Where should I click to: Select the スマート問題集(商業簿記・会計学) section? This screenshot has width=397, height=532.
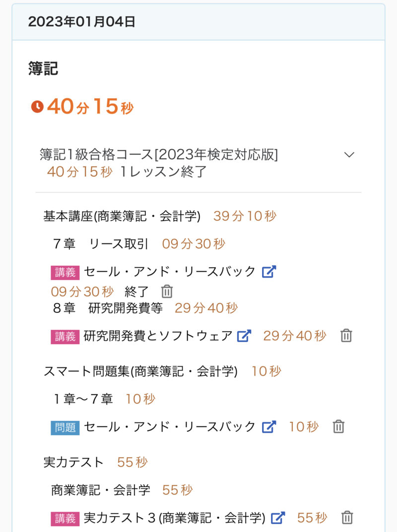pyautogui.click(x=140, y=371)
